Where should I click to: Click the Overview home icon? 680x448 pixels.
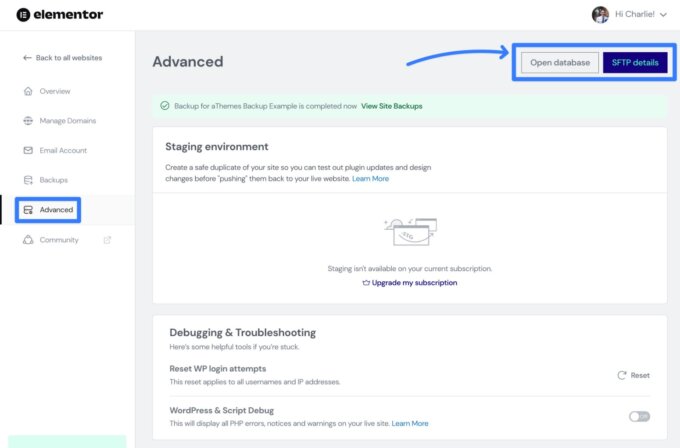[28, 91]
